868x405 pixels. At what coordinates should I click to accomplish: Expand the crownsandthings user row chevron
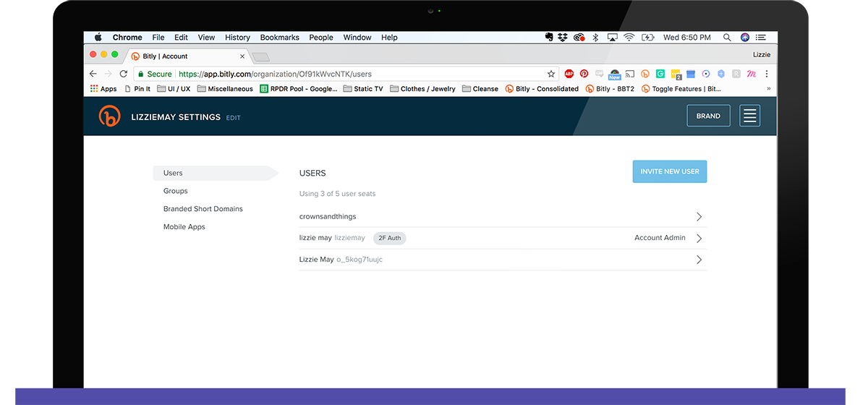699,217
